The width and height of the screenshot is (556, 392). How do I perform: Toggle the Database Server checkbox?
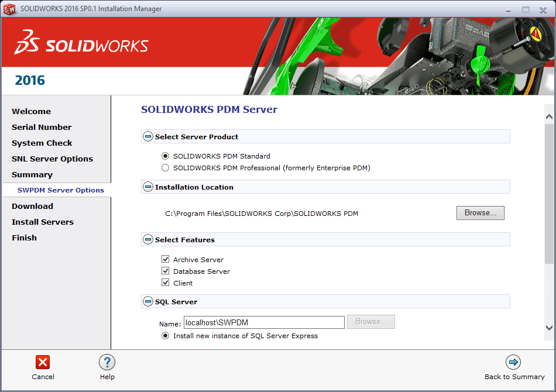[x=166, y=271]
